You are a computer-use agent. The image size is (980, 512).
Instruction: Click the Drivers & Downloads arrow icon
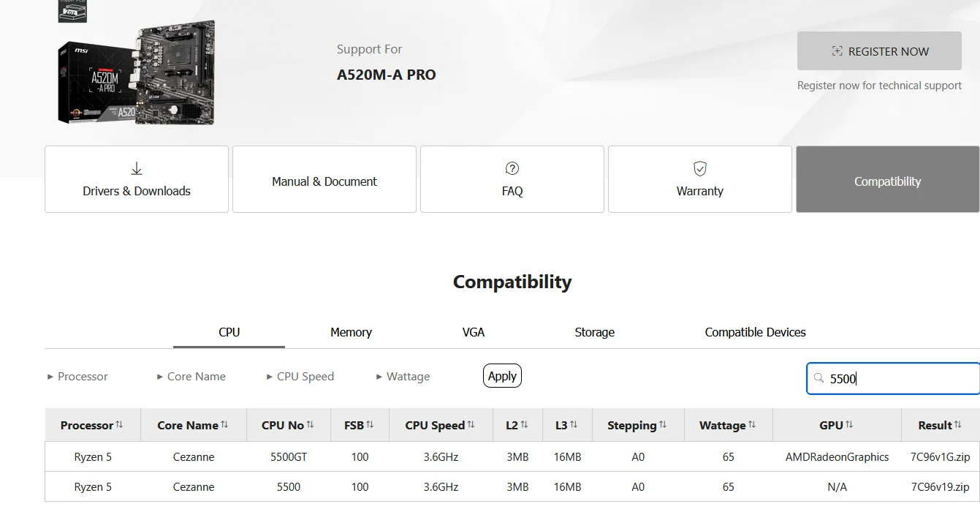(x=137, y=169)
